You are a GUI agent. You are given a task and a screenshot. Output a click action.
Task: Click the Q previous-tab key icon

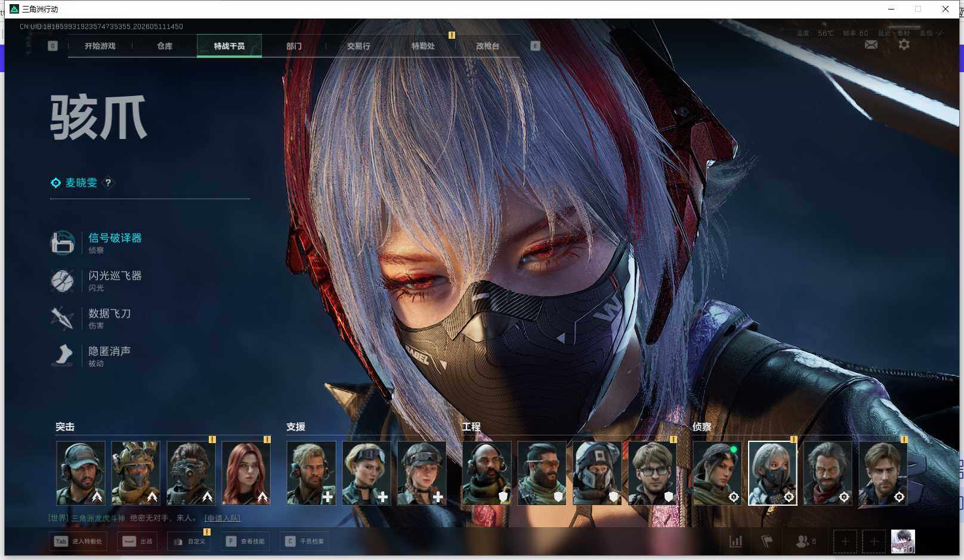pos(53,46)
